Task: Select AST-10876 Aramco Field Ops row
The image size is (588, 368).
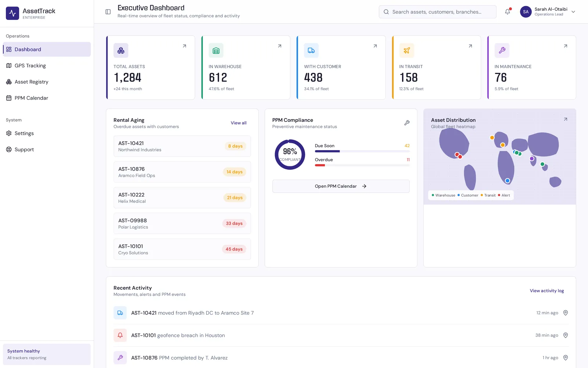Action: pos(182,172)
